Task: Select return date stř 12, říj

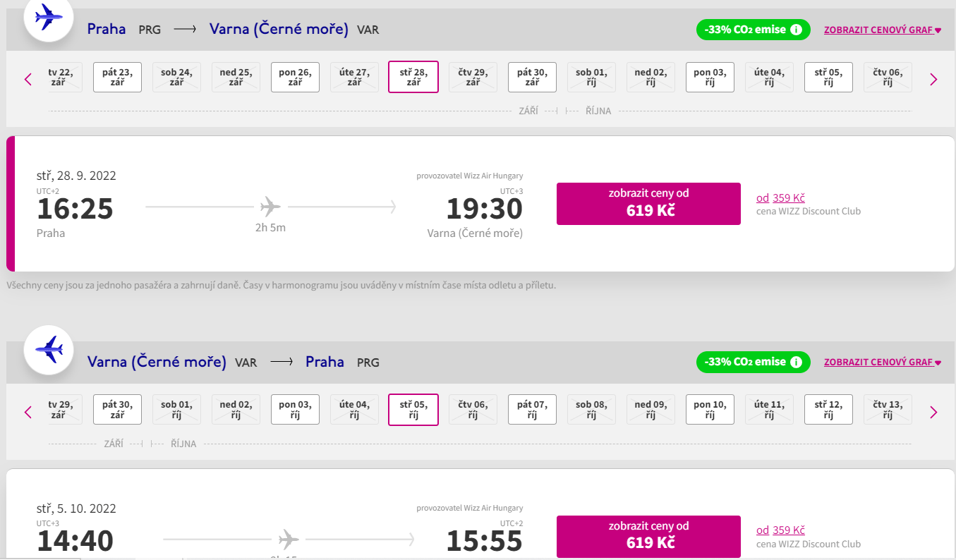Action: point(828,410)
